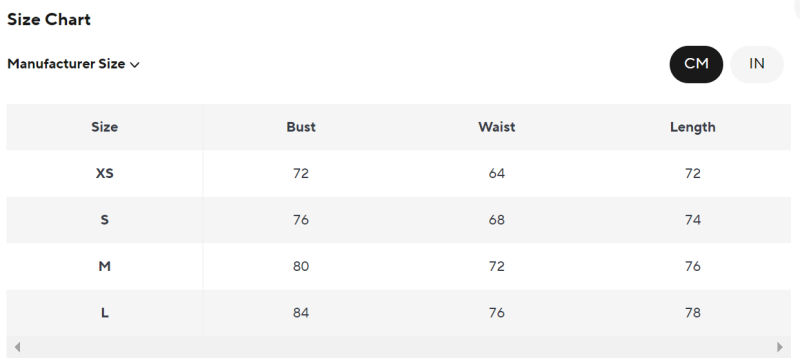Select the Bust column header

pos(301,127)
